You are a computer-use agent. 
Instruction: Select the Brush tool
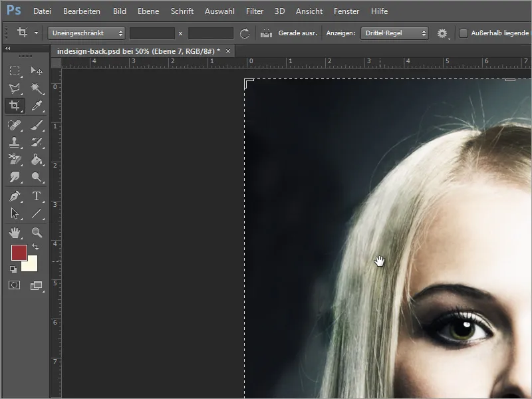[37, 125]
